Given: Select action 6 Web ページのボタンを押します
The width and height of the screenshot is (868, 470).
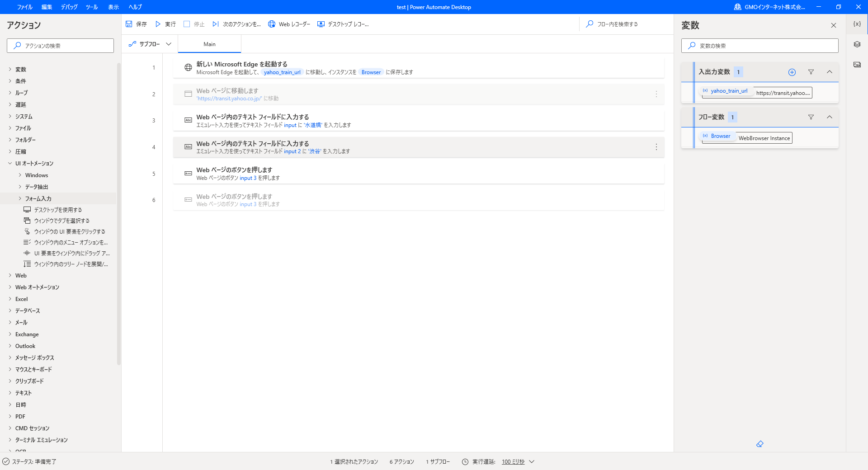Looking at the screenshot, I should 419,200.
